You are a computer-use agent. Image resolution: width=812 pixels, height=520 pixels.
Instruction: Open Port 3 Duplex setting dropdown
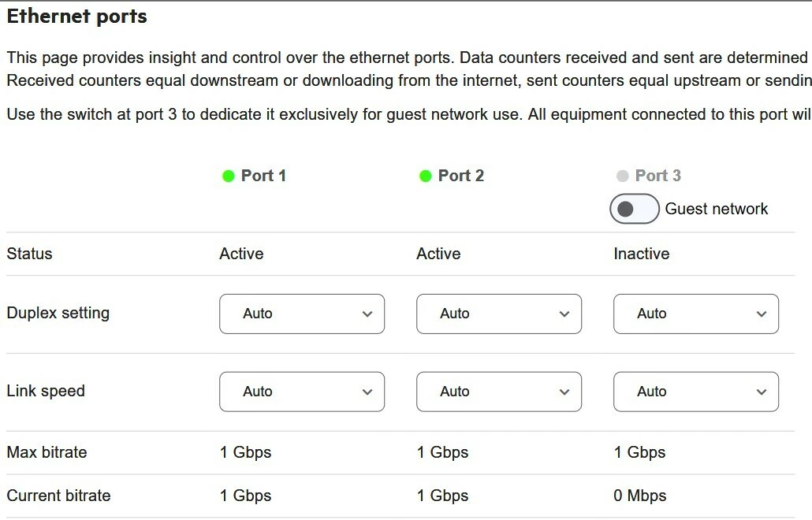(x=696, y=314)
